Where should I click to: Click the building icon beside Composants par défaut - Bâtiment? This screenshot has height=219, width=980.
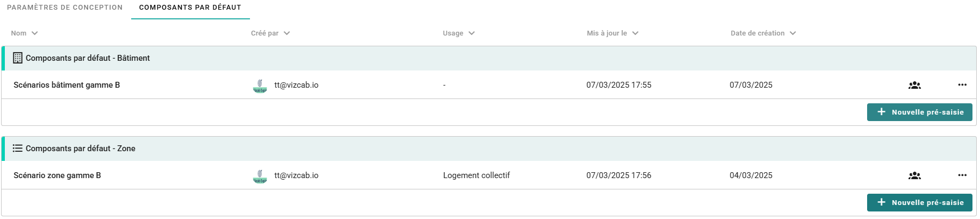click(x=18, y=58)
